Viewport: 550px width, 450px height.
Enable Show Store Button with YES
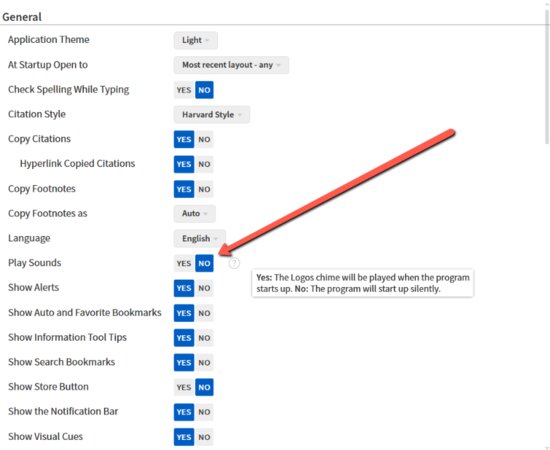(184, 387)
